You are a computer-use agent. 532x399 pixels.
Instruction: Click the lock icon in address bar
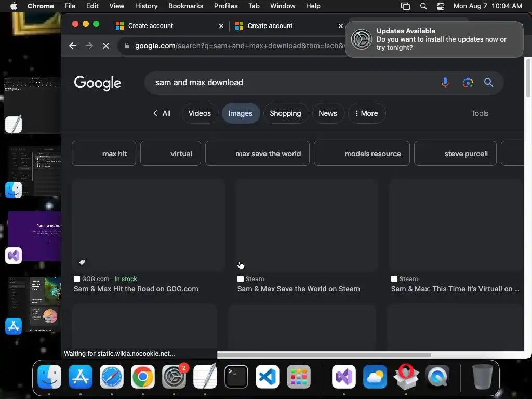[127, 46]
